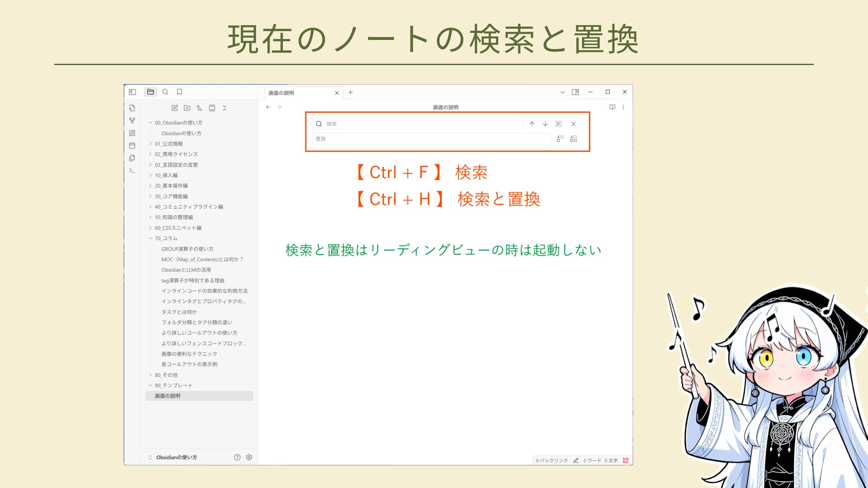
Task: Collapse the 70_コラム folder
Action: [166, 238]
